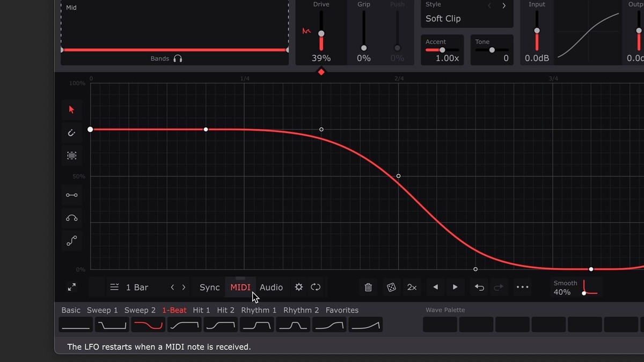This screenshot has height=362, width=644.
Task: Expand the editor with the arrows icon
Action: click(x=71, y=287)
